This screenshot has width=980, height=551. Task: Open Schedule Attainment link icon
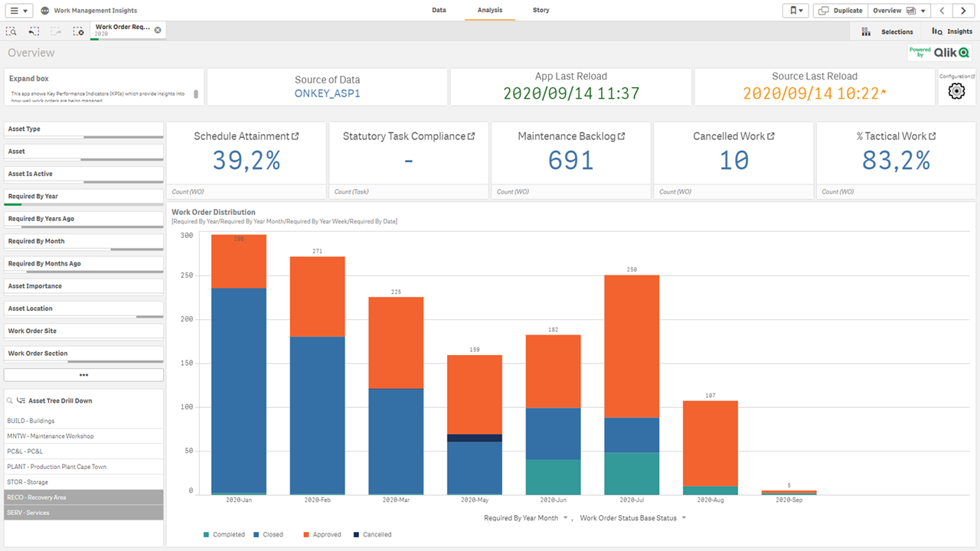(296, 136)
